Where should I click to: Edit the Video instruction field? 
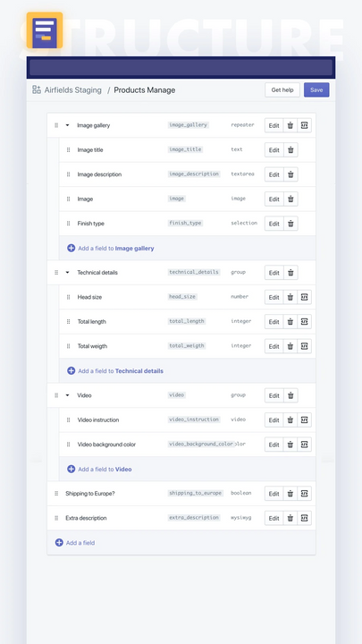click(274, 420)
